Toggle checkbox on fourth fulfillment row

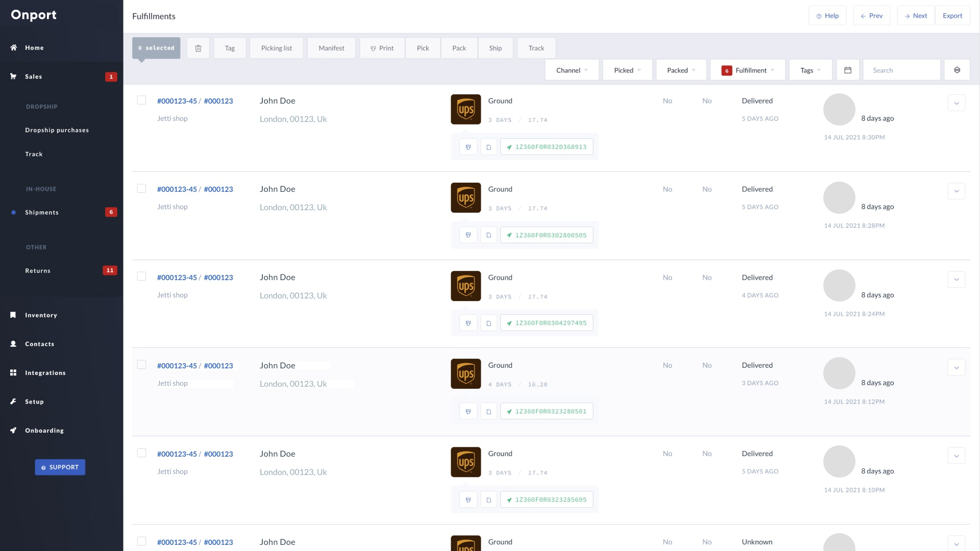pos(142,364)
